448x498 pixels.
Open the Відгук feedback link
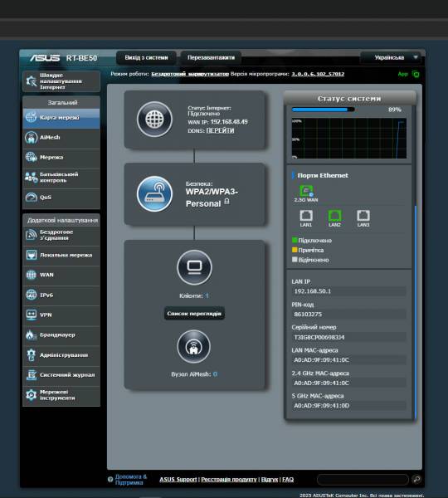coord(270,479)
